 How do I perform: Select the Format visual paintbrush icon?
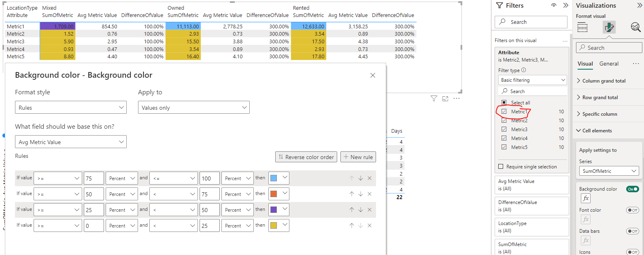point(609,27)
